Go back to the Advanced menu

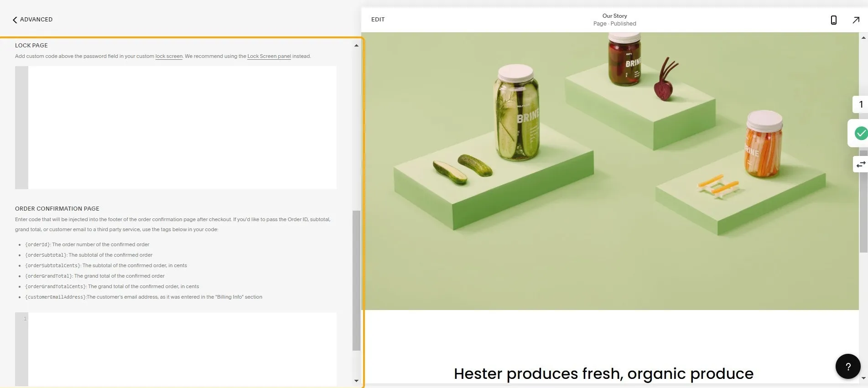[x=32, y=20]
